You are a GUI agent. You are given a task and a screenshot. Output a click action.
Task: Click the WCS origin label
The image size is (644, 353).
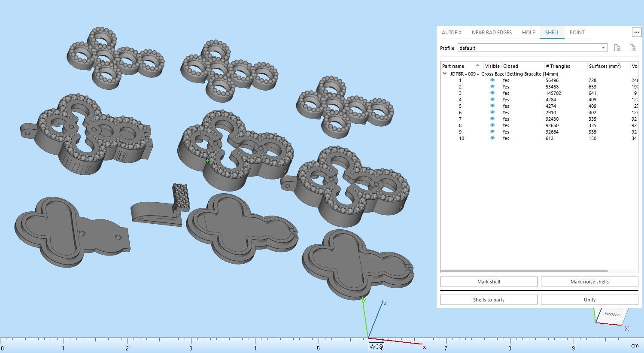point(376,347)
